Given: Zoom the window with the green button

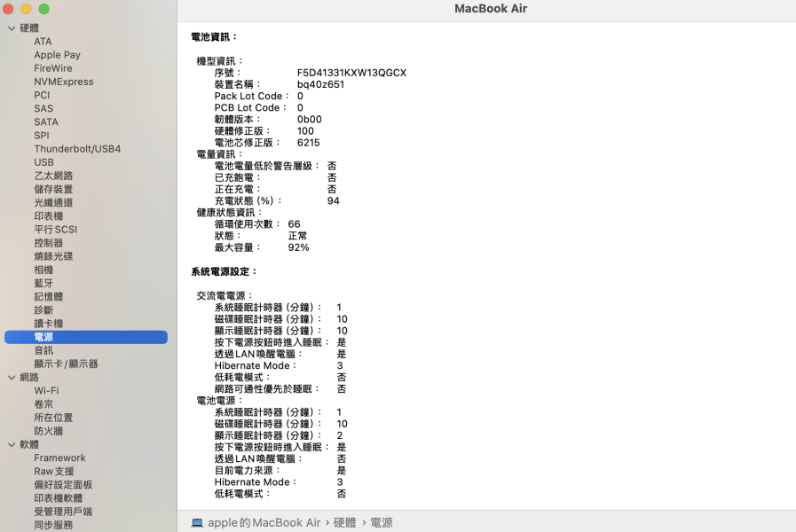Looking at the screenshot, I should coord(44,9).
